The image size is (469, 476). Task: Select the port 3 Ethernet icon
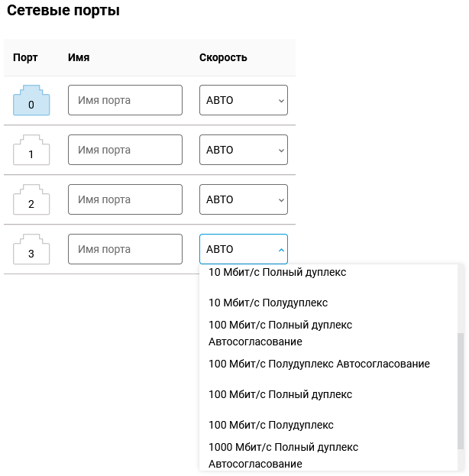(31, 249)
